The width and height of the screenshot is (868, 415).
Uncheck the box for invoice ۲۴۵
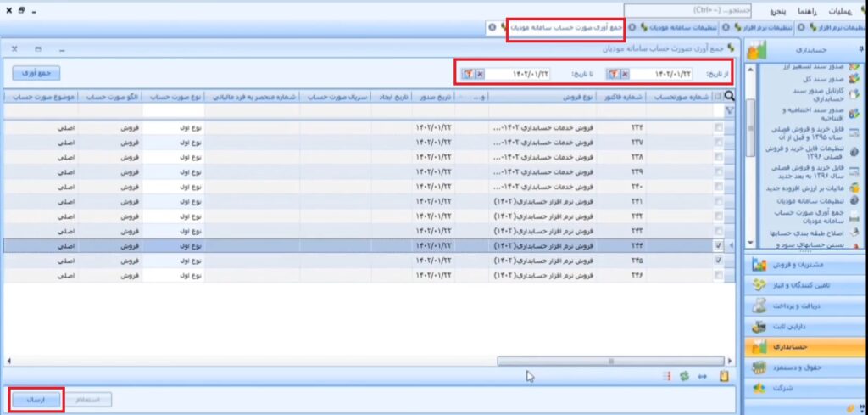point(718,260)
